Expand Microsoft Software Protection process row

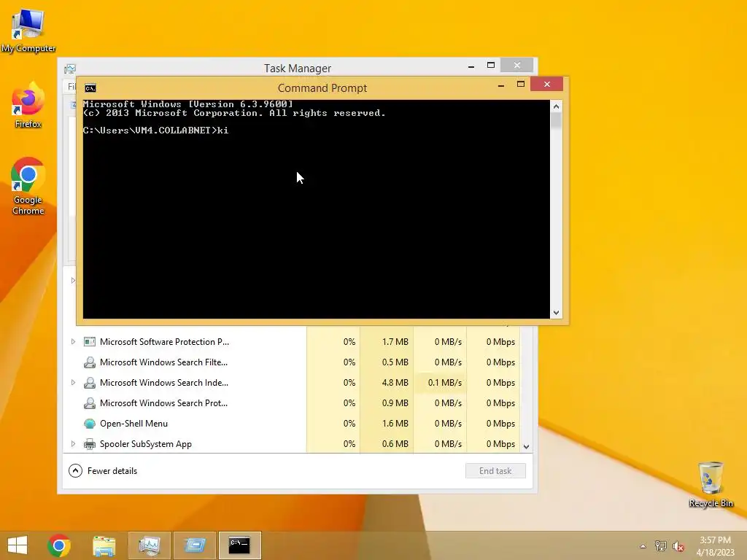(73, 342)
